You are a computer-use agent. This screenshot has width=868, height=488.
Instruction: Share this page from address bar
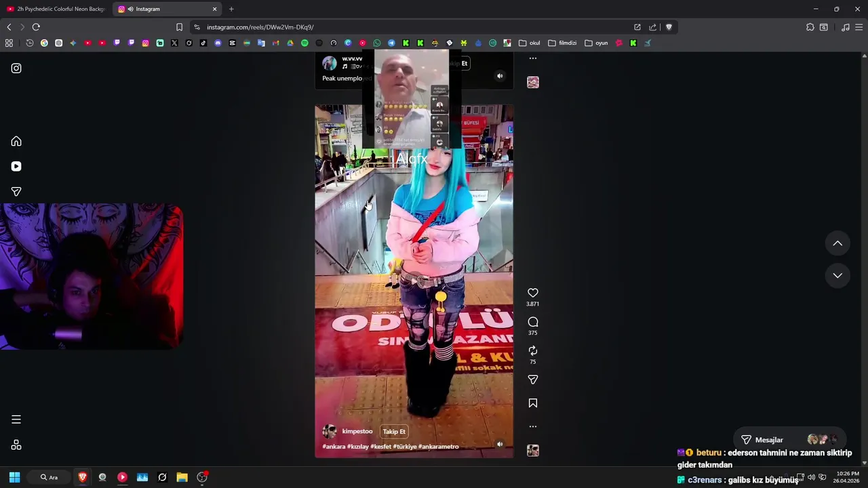point(652,27)
